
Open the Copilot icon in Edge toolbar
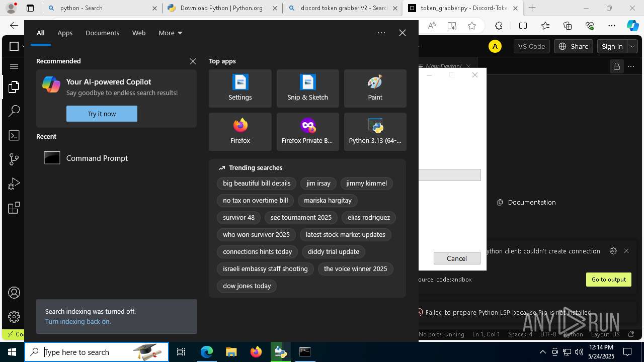click(632, 26)
